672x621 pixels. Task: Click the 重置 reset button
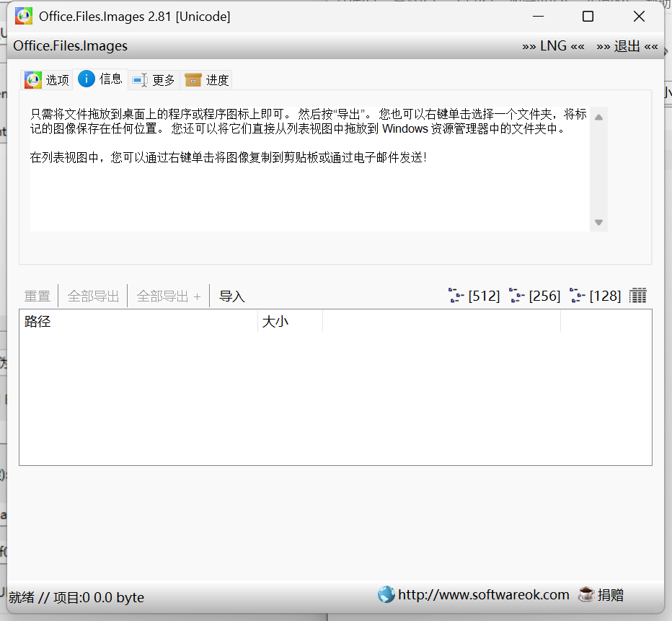pyautogui.click(x=37, y=295)
